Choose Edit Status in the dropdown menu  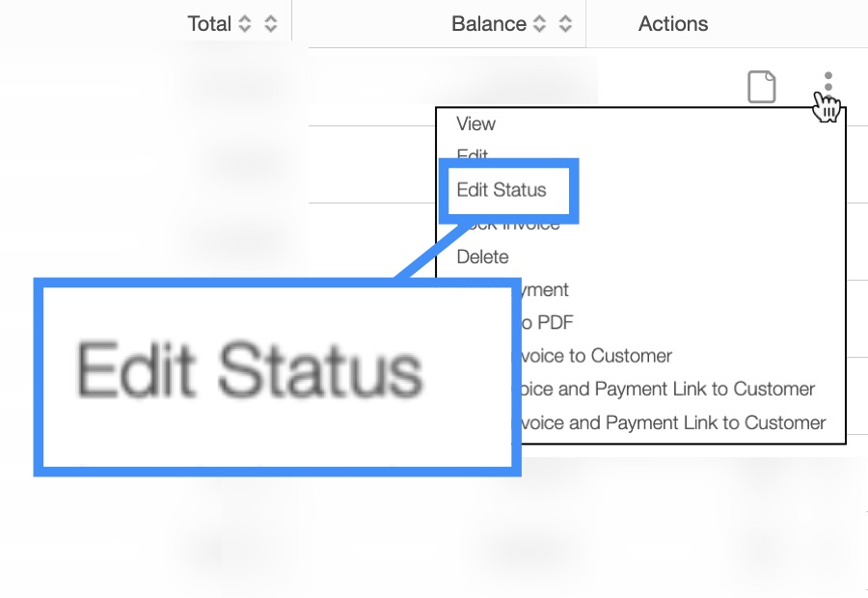click(x=502, y=190)
